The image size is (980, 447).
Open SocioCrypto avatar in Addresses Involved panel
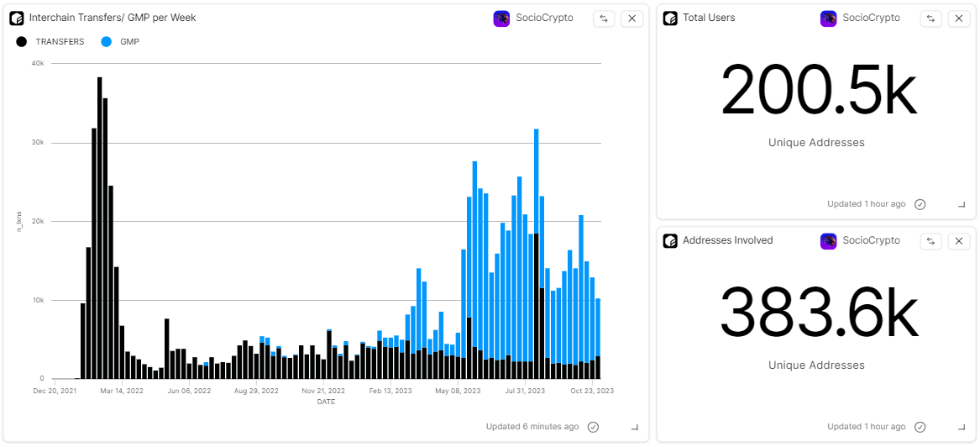(x=828, y=240)
